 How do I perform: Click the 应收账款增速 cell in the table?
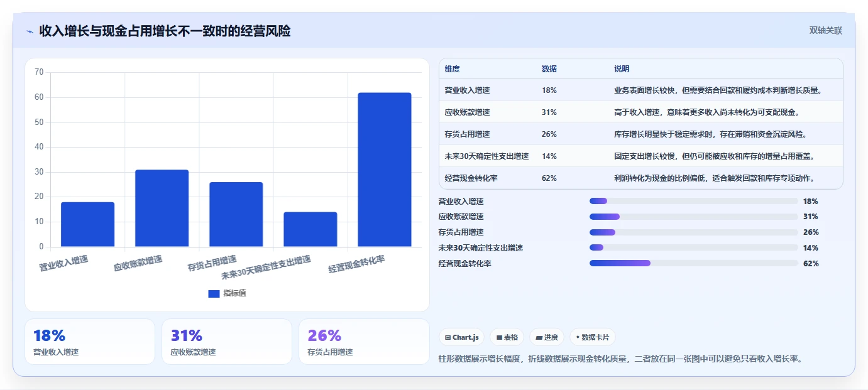467,112
